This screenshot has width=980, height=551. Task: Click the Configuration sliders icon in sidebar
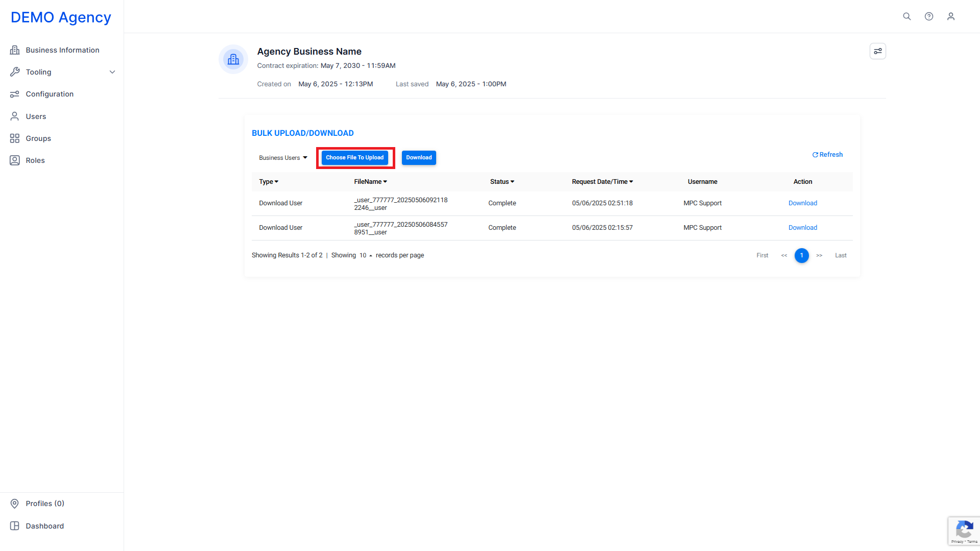click(15, 94)
